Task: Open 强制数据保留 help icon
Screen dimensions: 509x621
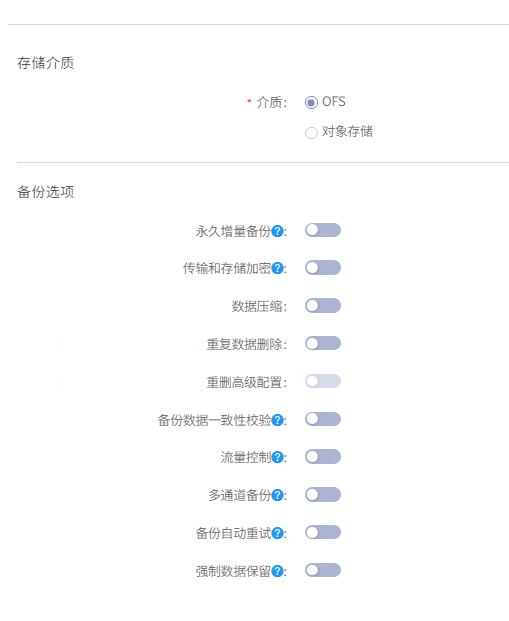Action: [x=278, y=571]
